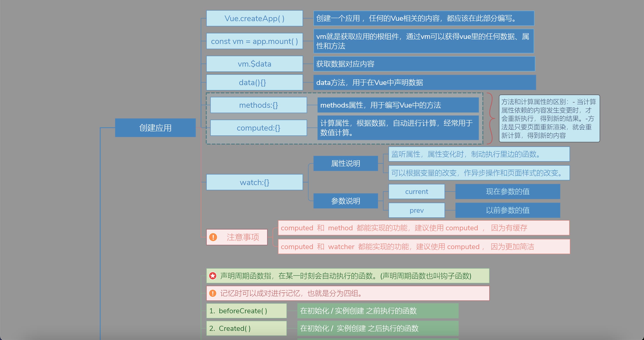Click the text 监听属性，属性变化时
This screenshot has height=340, width=644.
pyautogui.click(x=479, y=154)
